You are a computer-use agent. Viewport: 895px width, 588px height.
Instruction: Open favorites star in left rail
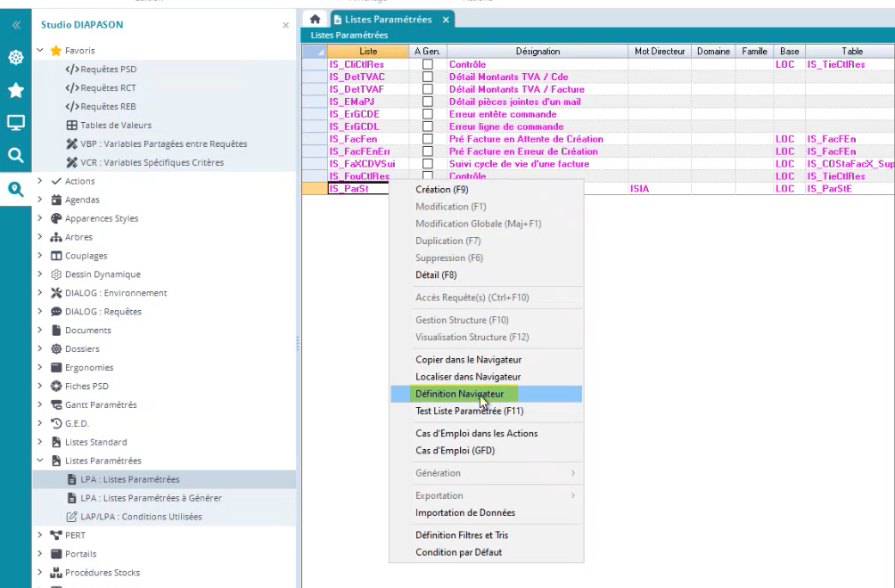click(15, 91)
